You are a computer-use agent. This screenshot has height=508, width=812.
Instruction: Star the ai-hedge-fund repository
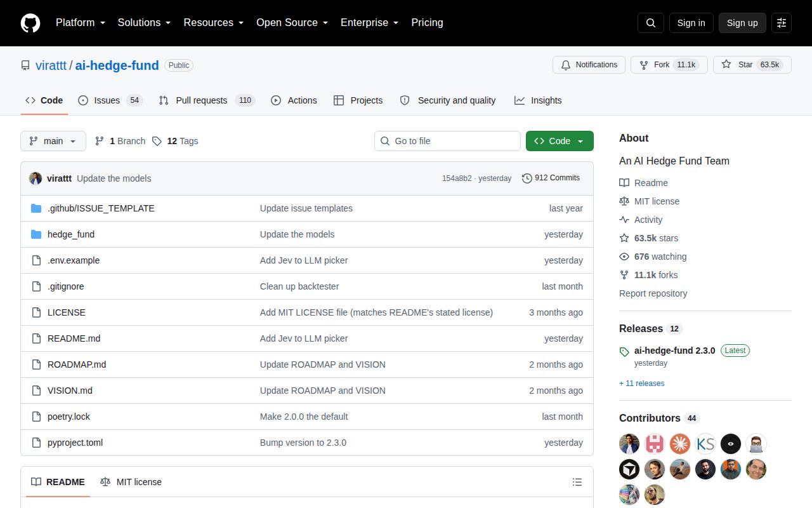pos(752,65)
